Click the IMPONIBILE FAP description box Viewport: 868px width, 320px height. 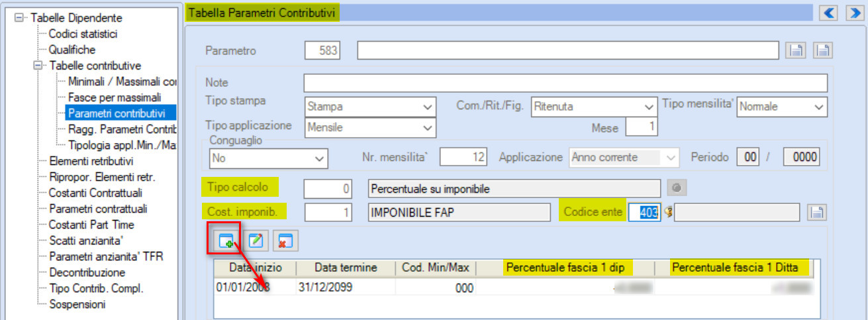459,212
